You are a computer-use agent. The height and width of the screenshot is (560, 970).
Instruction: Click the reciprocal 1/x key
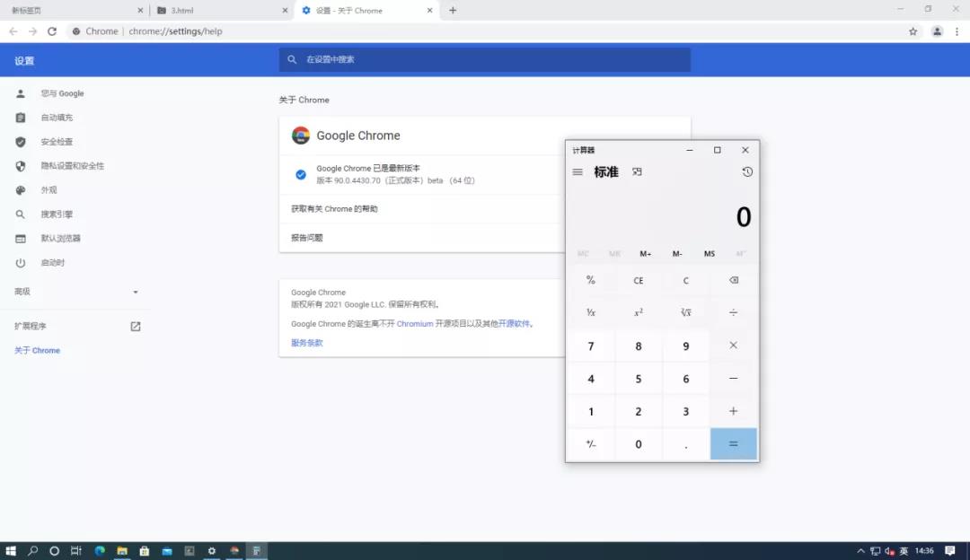tap(591, 313)
